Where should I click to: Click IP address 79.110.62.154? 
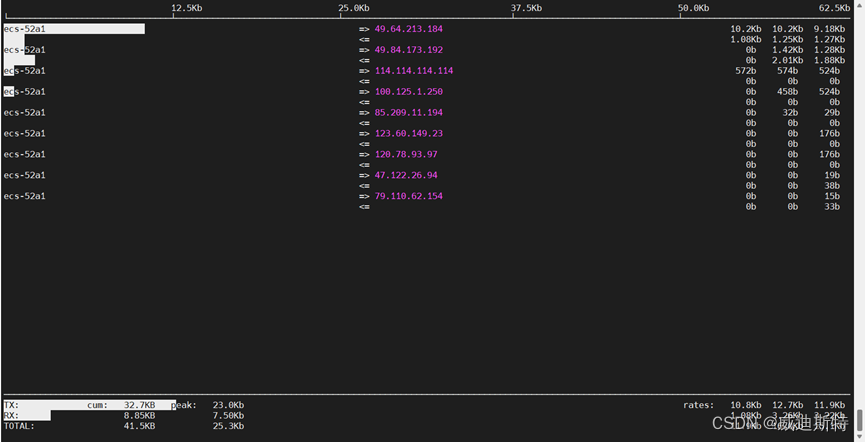[x=409, y=196]
